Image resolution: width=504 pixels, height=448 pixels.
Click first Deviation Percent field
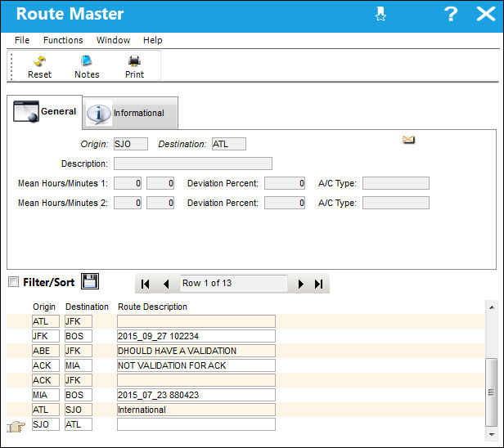tap(285, 183)
